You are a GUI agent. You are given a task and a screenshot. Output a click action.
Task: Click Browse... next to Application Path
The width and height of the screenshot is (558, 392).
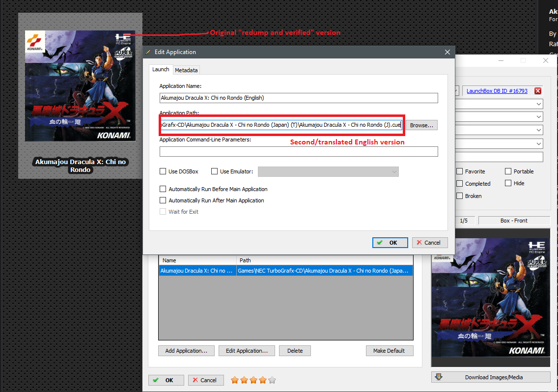point(421,125)
